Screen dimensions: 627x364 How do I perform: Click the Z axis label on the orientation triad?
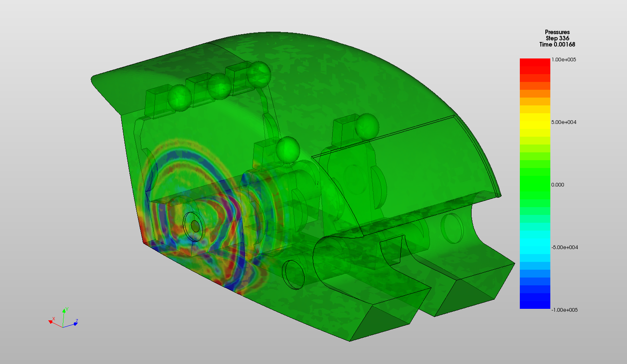(77, 321)
